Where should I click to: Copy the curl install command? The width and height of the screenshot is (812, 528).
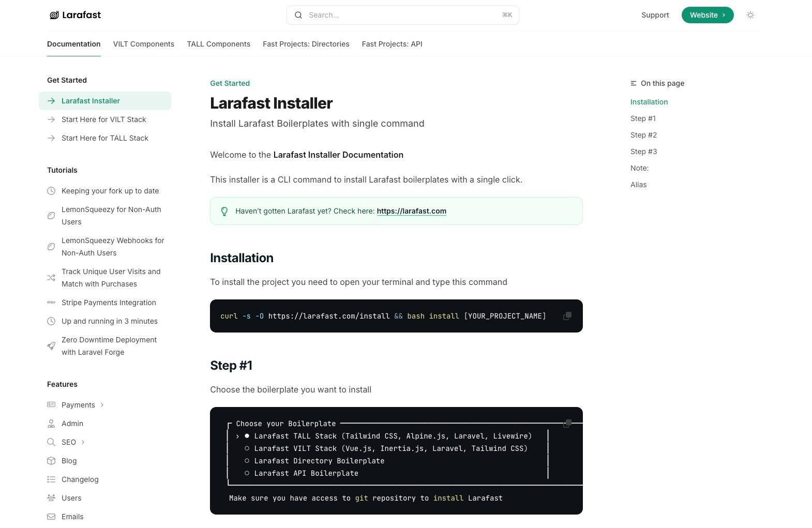pyautogui.click(x=567, y=316)
